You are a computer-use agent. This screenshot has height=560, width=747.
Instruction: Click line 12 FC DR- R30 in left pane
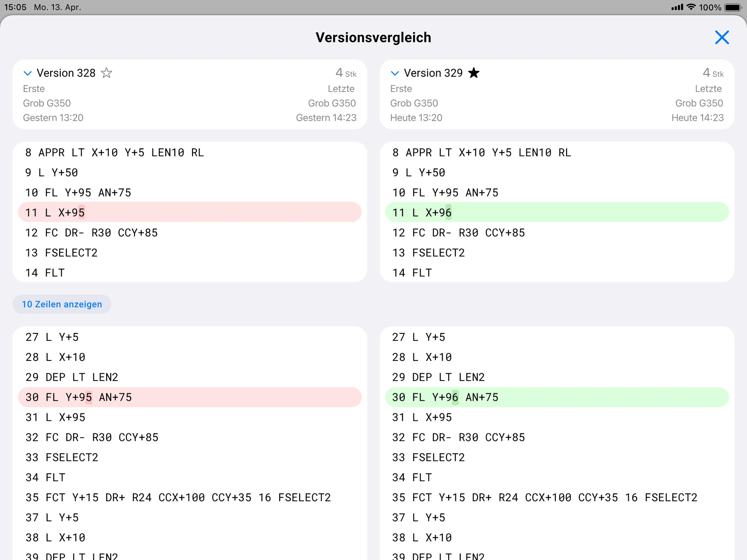[x=91, y=233]
